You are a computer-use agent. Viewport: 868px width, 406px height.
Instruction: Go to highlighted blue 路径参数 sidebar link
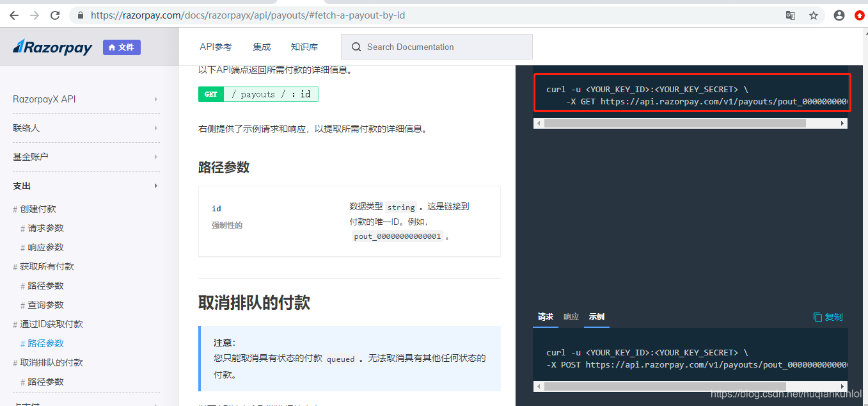pyautogui.click(x=45, y=343)
